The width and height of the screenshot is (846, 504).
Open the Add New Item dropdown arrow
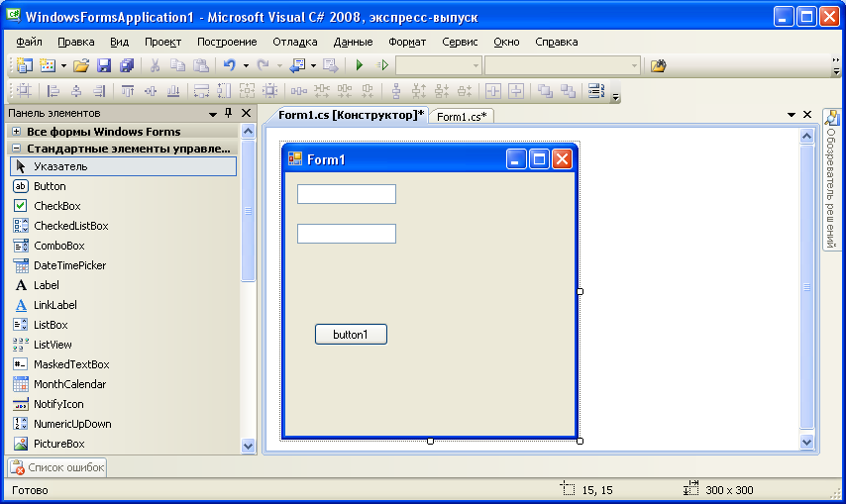tap(63, 65)
